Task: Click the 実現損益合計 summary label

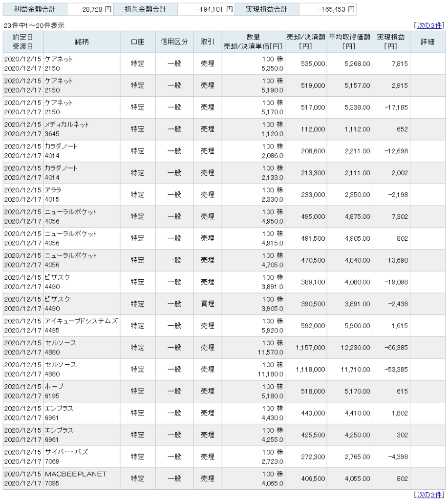Action: pos(266,9)
